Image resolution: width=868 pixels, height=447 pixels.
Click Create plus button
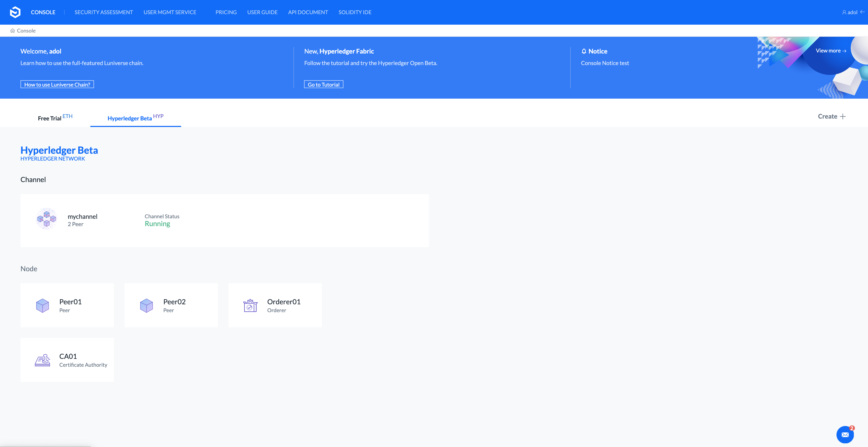coord(832,116)
